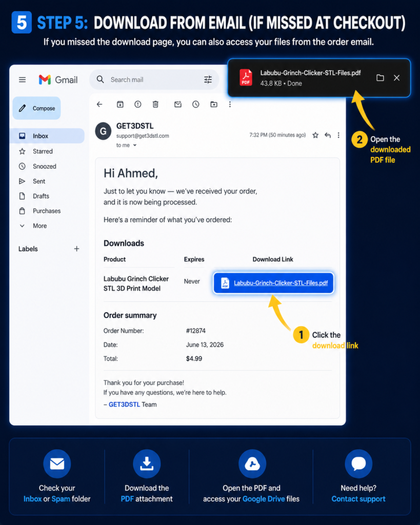420x525 pixels.
Task: Click inside the Search mail field
Action: [x=154, y=79]
